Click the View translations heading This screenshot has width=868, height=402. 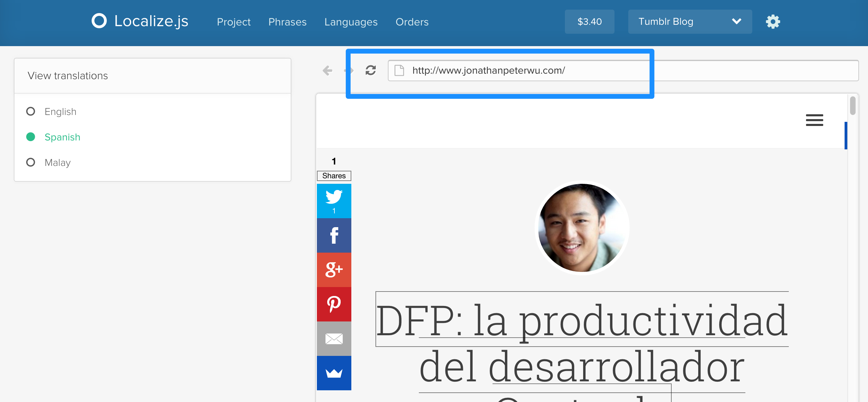68,76
